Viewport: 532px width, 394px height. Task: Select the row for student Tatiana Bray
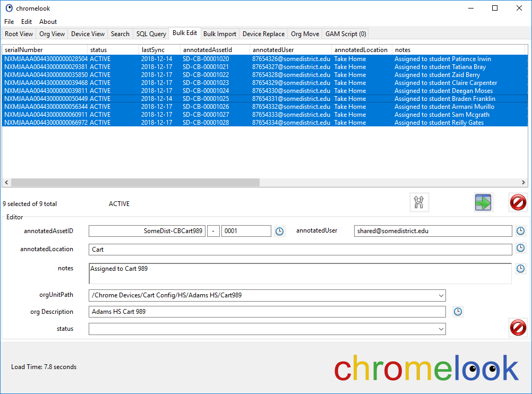coord(264,67)
